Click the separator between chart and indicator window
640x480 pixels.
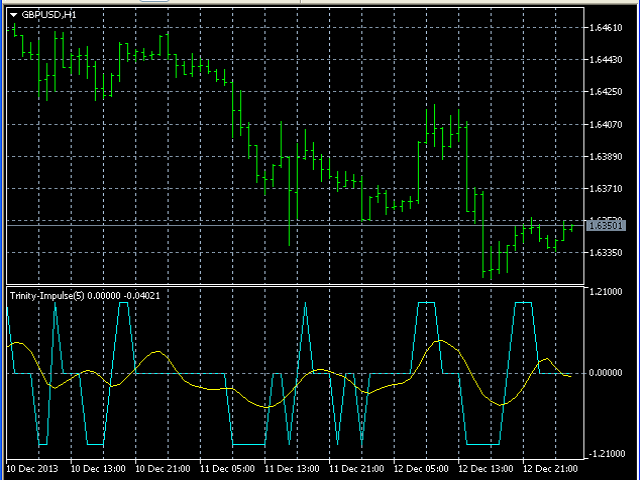(x=300, y=285)
